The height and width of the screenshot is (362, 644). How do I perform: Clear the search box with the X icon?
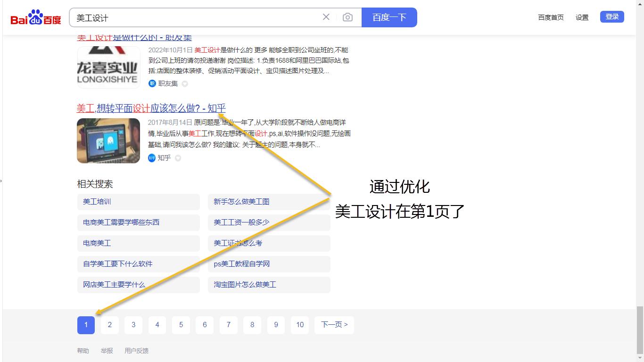(326, 16)
